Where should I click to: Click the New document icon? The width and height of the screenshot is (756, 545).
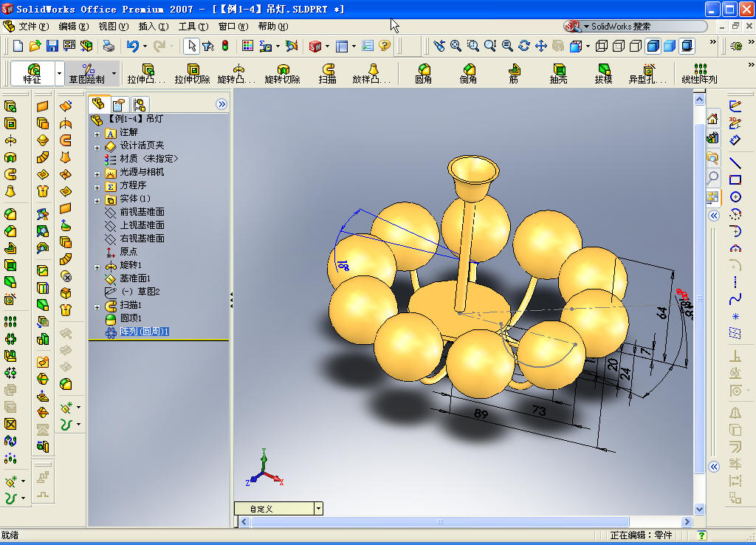pyautogui.click(x=18, y=46)
